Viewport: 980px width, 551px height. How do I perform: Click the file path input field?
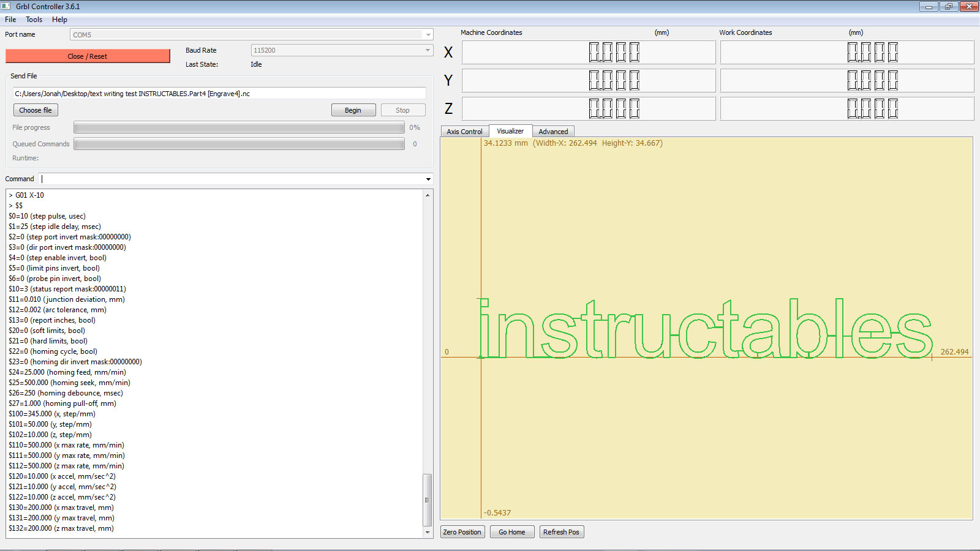(x=219, y=94)
